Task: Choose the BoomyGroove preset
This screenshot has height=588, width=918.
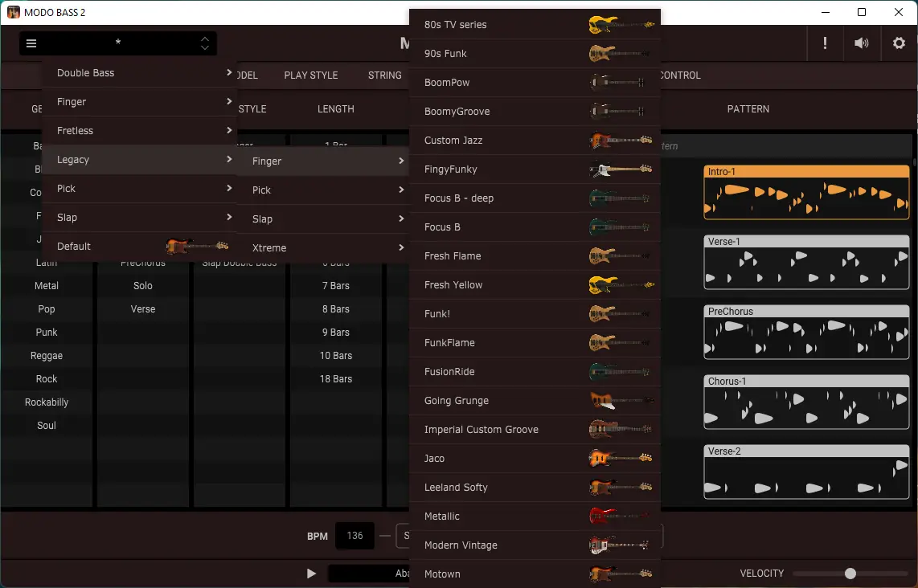Action: click(x=535, y=111)
